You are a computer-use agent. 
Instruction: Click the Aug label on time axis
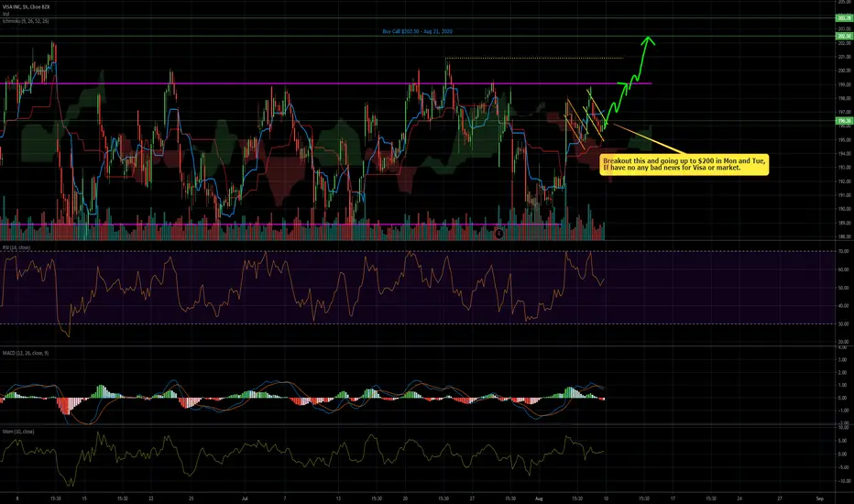click(x=539, y=499)
